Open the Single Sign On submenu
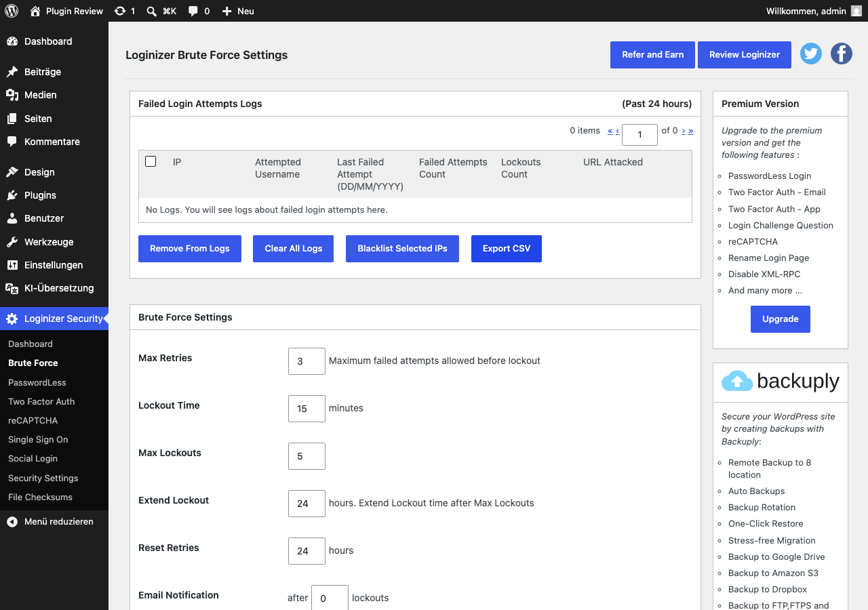Image resolution: width=868 pixels, height=610 pixels. tap(38, 439)
